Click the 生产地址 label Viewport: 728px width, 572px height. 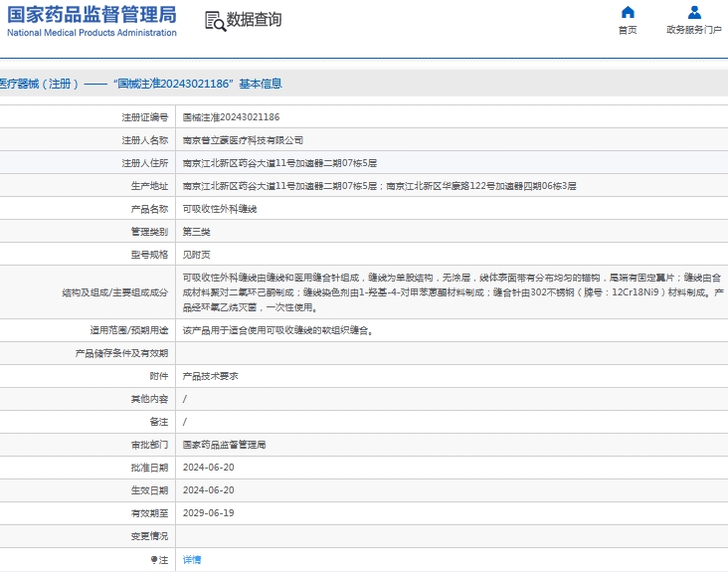coord(149,186)
